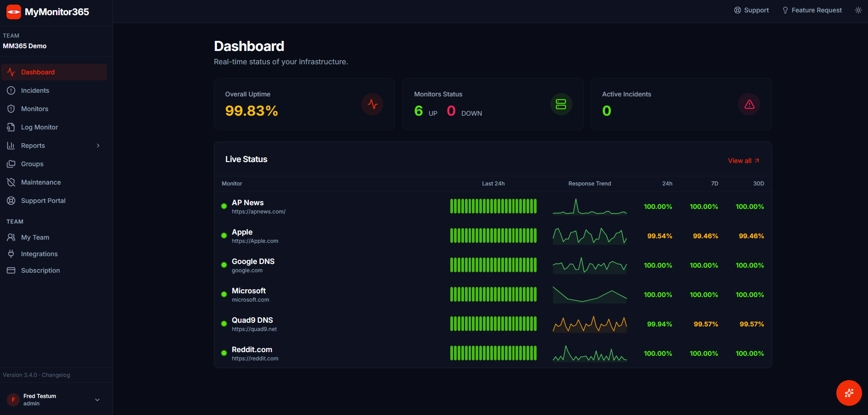
Task: Click the MM365 Demo team name
Action: [x=25, y=46]
